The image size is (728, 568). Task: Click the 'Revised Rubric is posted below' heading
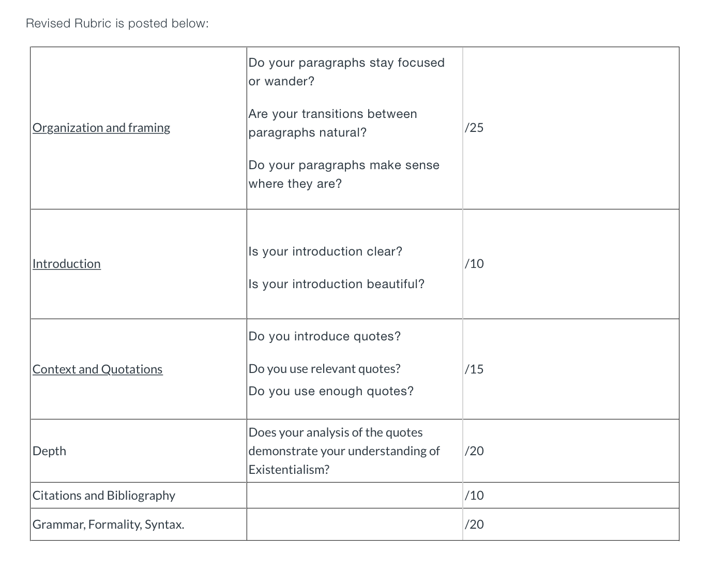pos(117,24)
